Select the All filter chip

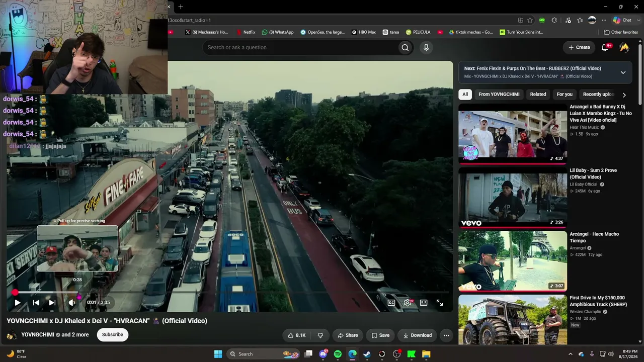tap(465, 94)
